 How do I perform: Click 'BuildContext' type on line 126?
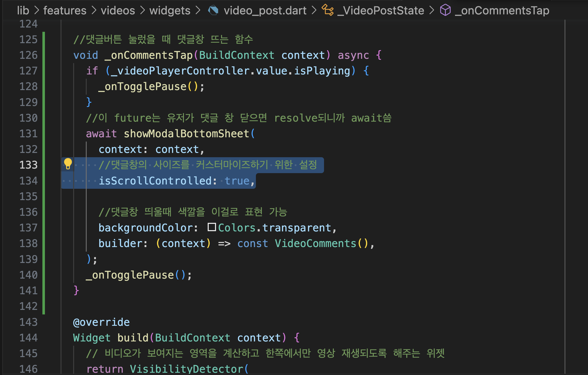[237, 55]
